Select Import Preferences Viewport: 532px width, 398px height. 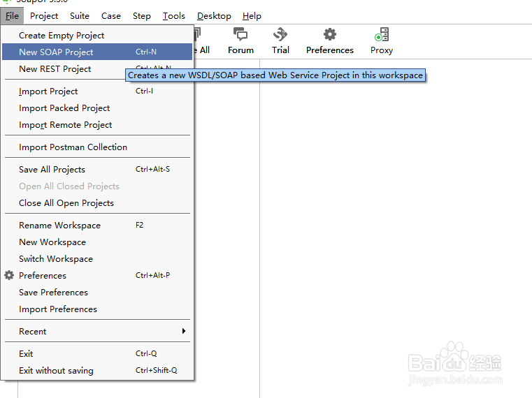(x=97, y=309)
